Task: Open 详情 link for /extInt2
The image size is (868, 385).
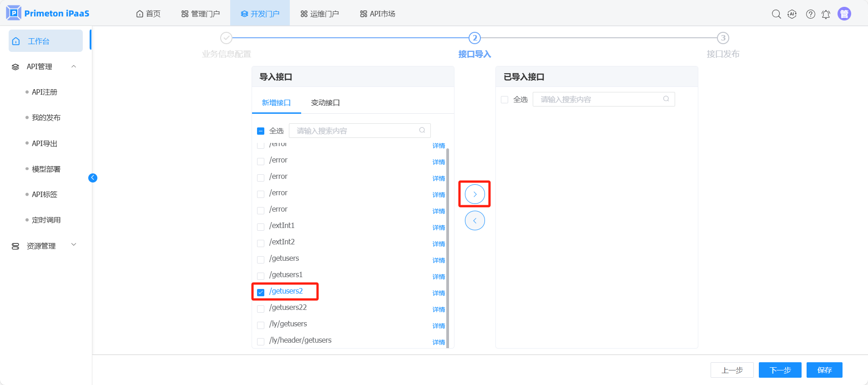Action: coord(439,243)
